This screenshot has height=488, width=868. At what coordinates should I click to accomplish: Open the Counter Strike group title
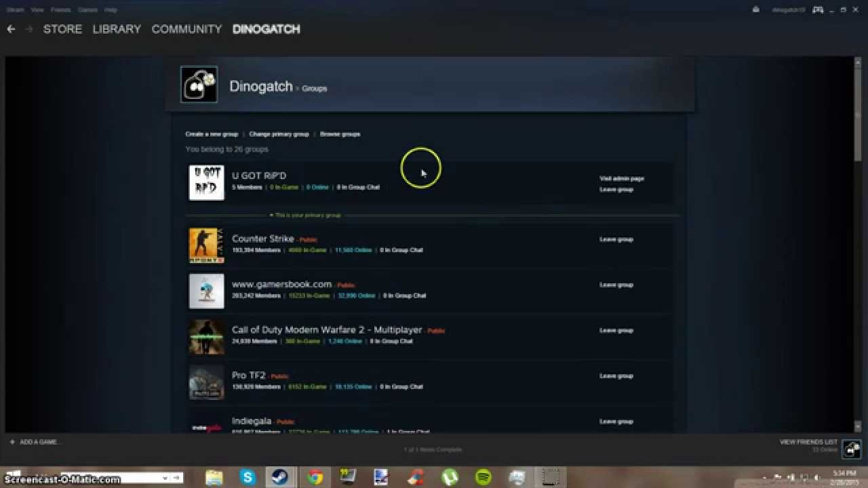pyautogui.click(x=263, y=239)
